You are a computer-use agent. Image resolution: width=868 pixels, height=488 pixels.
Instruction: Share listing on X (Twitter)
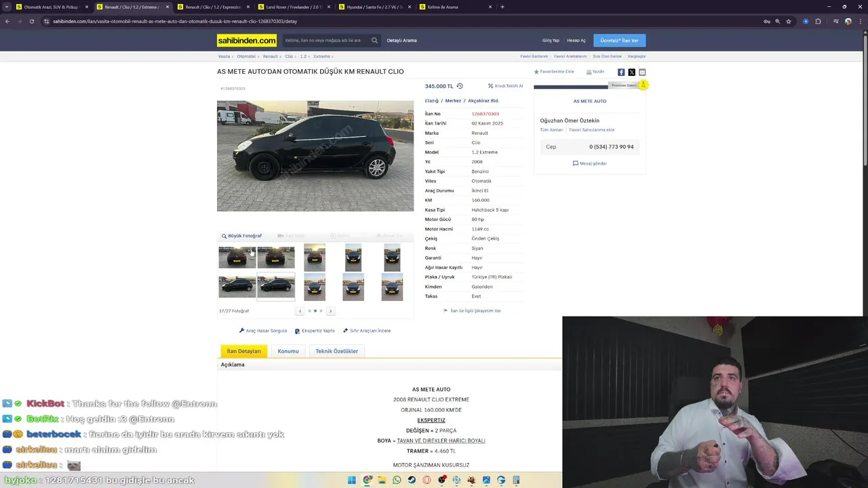(x=631, y=72)
